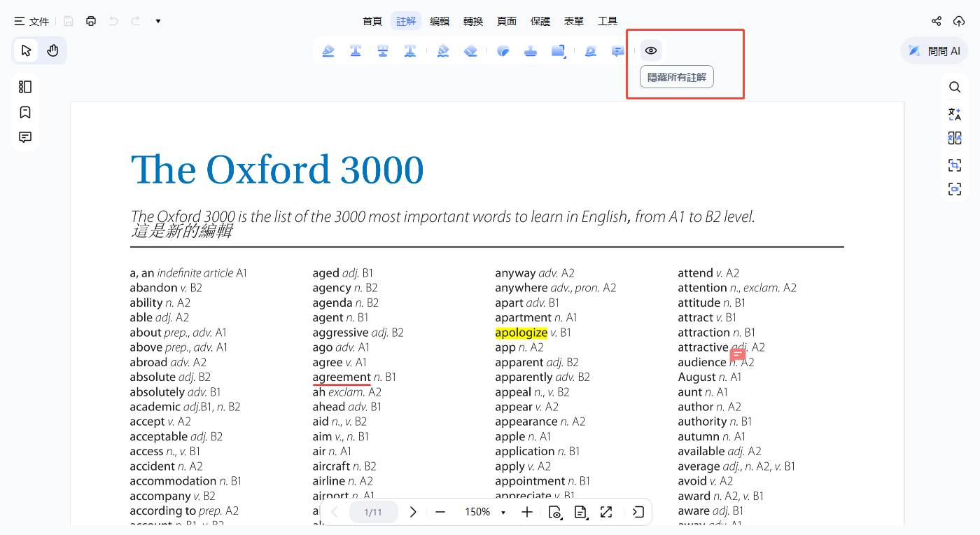Screen dimensions: 980x535
Task: Select the underline text tool
Action: click(356, 50)
